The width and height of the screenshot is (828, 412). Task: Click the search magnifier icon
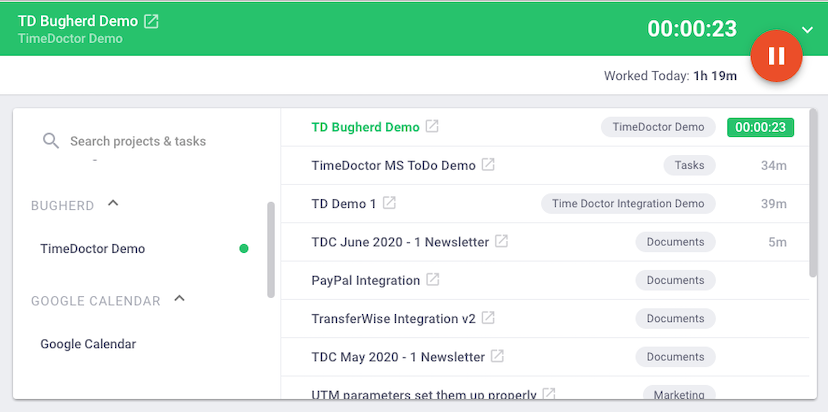point(51,141)
